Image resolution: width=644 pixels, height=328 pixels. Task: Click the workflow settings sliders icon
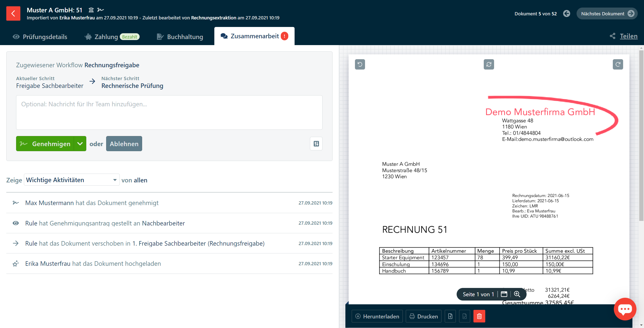[x=316, y=144]
